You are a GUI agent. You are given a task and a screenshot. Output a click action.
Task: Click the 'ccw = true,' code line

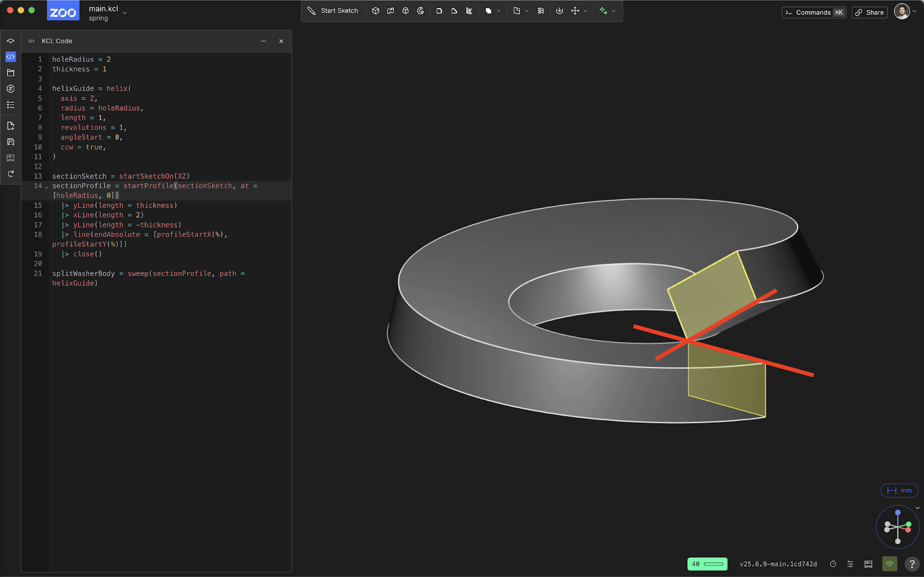[x=83, y=147]
